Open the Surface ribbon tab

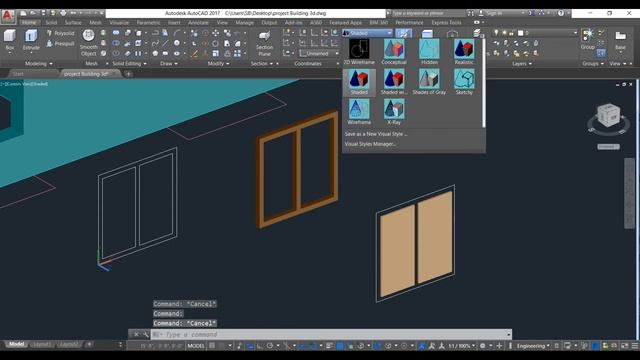pyautogui.click(x=73, y=23)
